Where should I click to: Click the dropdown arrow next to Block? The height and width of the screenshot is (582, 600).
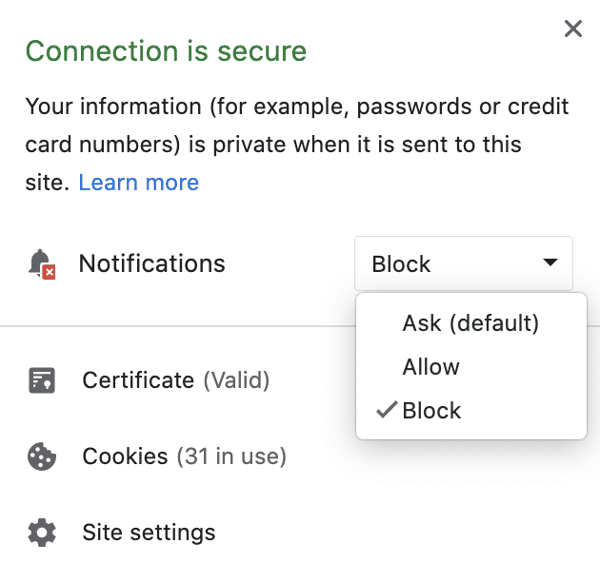click(x=550, y=263)
